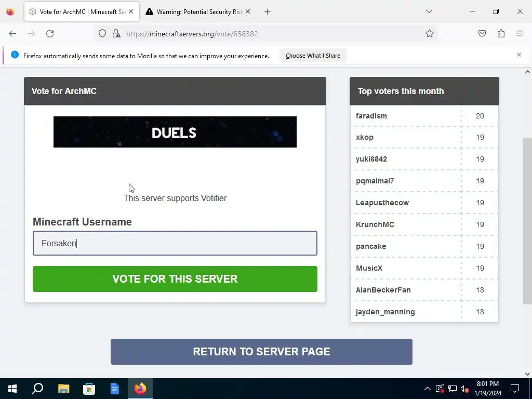Reload the current page
The height and width of the screenshot is (399, 532).
click(50, 34)
